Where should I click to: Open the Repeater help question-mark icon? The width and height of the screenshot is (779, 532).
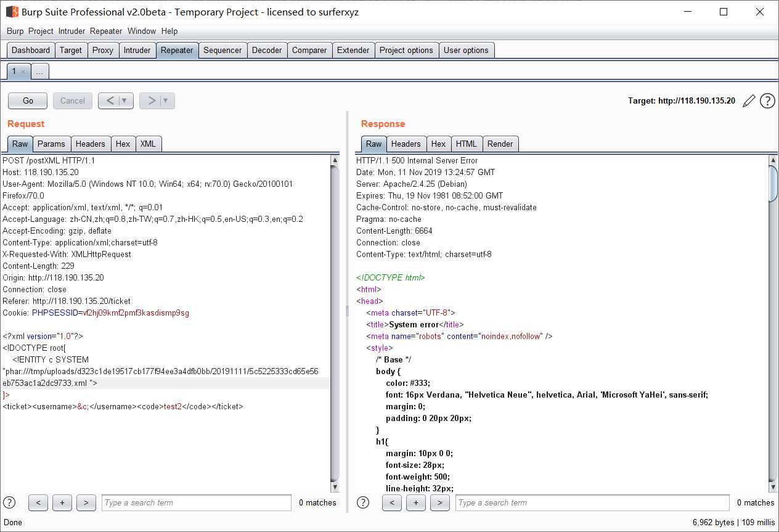click(767, 101)
